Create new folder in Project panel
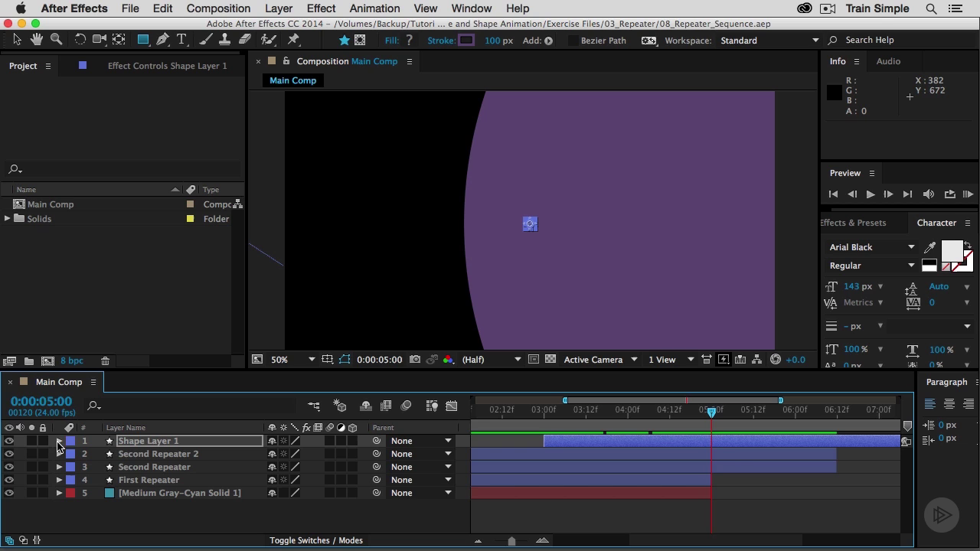980x551 pixels. pos(28,361)
